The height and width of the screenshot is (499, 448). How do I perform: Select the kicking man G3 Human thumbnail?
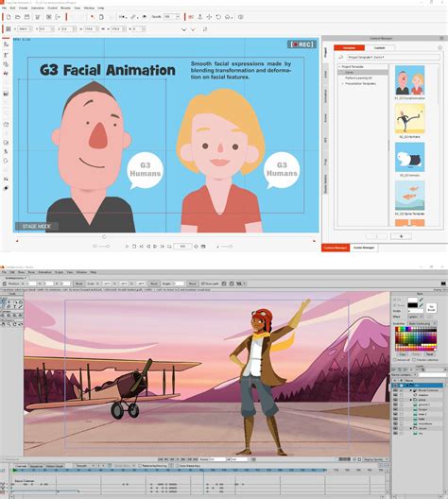409,119
